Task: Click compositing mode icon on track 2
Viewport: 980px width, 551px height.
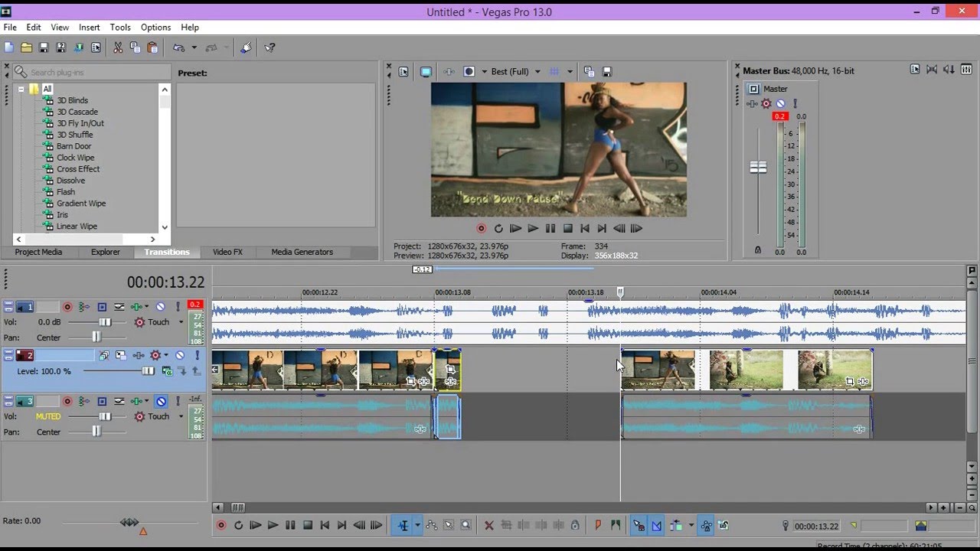Action: click(166, 371)
